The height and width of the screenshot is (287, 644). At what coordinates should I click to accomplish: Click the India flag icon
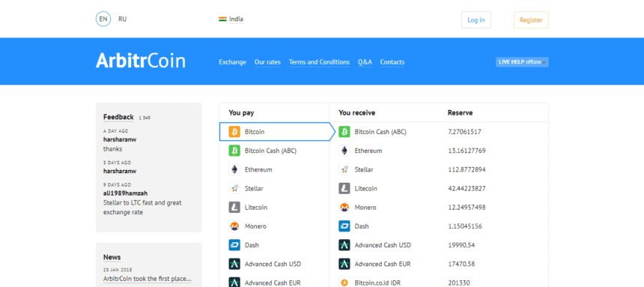tap(222, 19)
